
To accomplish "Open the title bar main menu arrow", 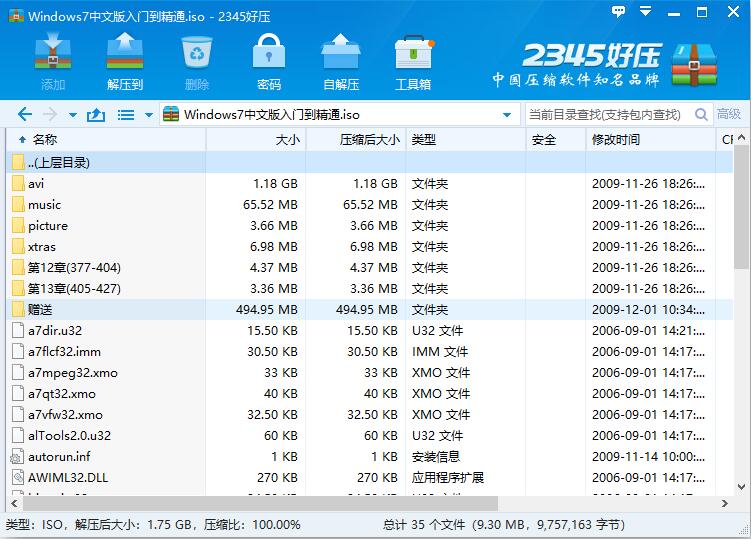I will [x=646, y=11].
